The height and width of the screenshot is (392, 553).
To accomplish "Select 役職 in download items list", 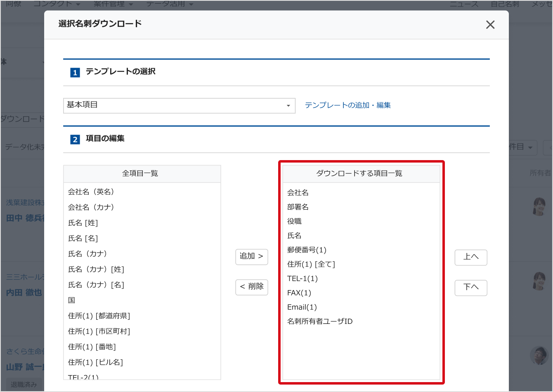I will (294, 222).
